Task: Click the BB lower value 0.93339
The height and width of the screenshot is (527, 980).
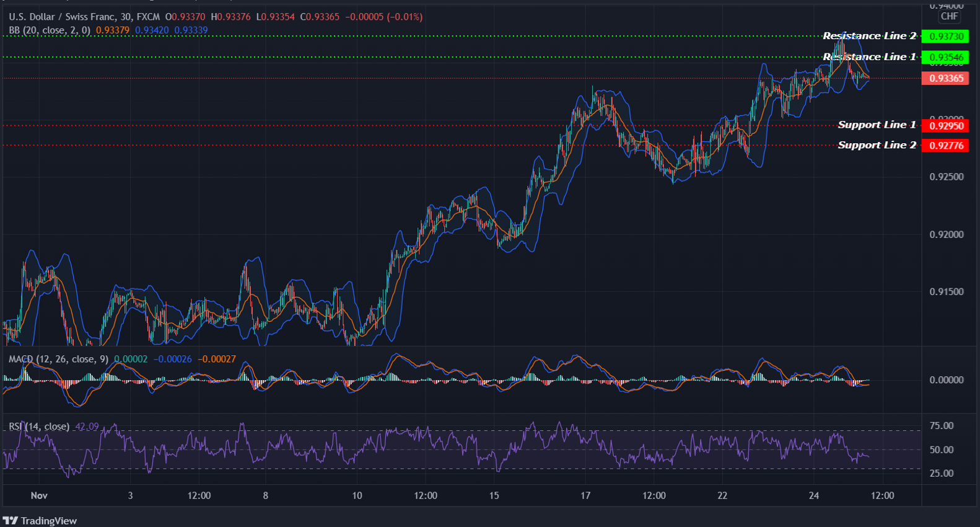Action: (x=191, y=30)
